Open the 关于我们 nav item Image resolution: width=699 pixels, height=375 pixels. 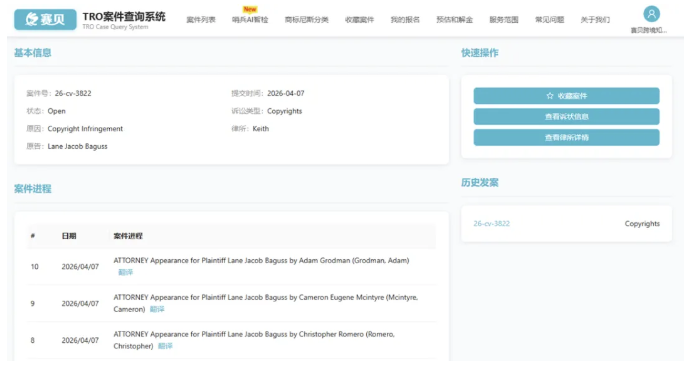click(595, 20)
